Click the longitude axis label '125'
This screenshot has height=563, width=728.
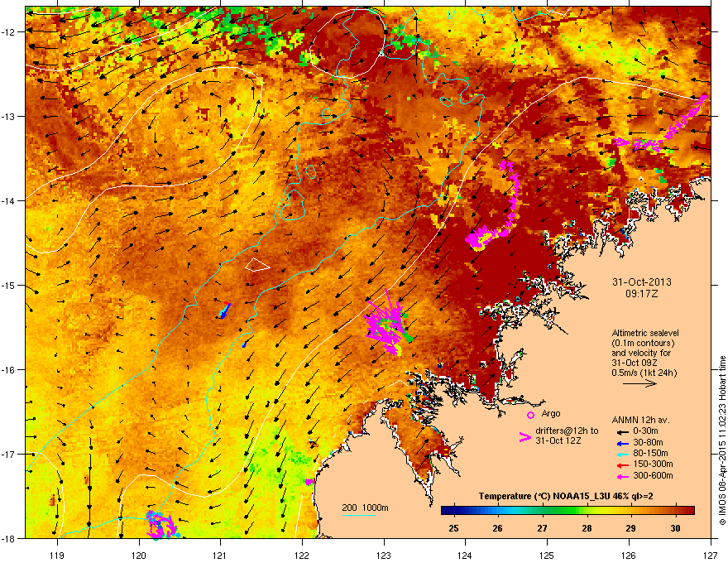tap(548, 556)
